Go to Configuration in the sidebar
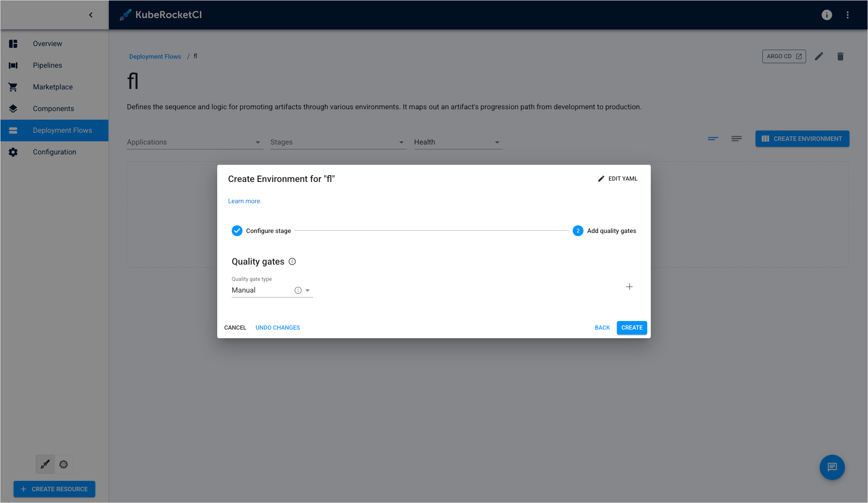 pos(54,152)
